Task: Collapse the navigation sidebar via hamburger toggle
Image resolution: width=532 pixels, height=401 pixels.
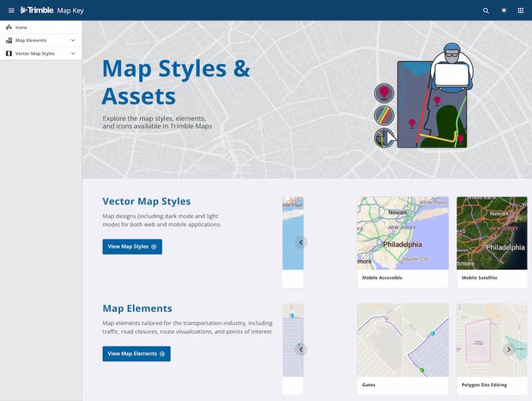Action: pyautogui.click(x=11, y=10)
